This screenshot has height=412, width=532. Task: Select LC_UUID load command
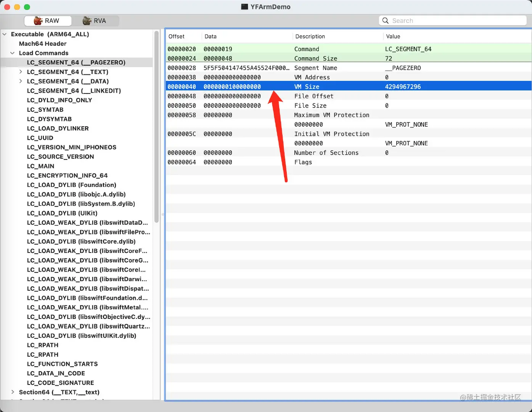(40, 138)
